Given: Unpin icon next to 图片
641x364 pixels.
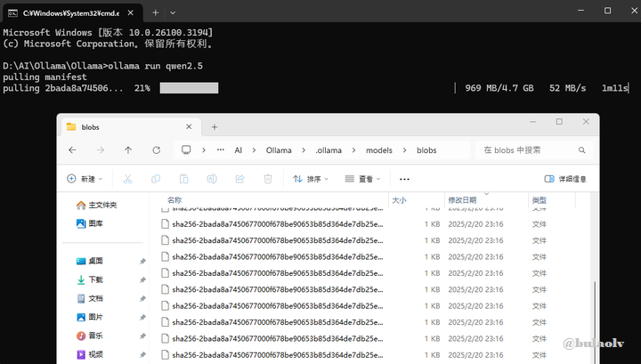Looking at the screenshot, I should click(x=142, y=318).
